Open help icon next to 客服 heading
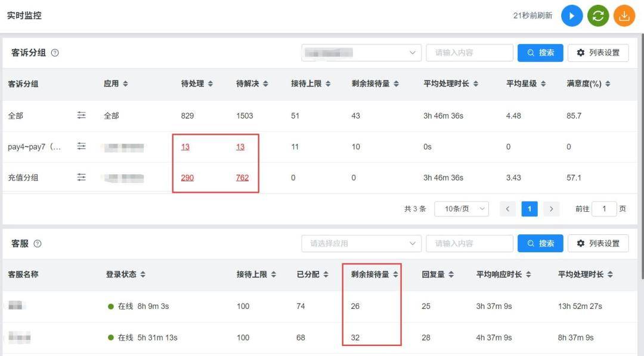644x356 pixels. (38, 243)
